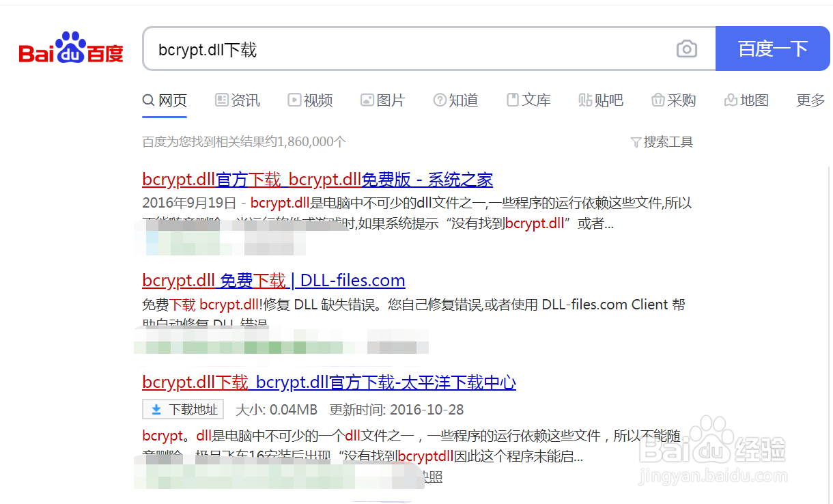
Task: Click the camera icon for image search
Action: coord(686,48)
